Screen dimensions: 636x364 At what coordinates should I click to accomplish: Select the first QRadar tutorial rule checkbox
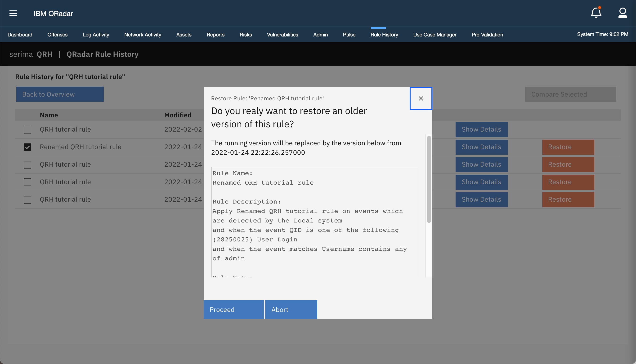coord(27,129)
